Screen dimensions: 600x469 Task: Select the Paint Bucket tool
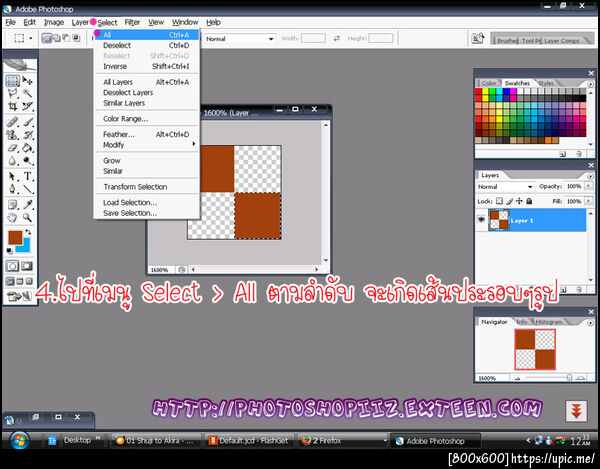[x=27, y=148]
